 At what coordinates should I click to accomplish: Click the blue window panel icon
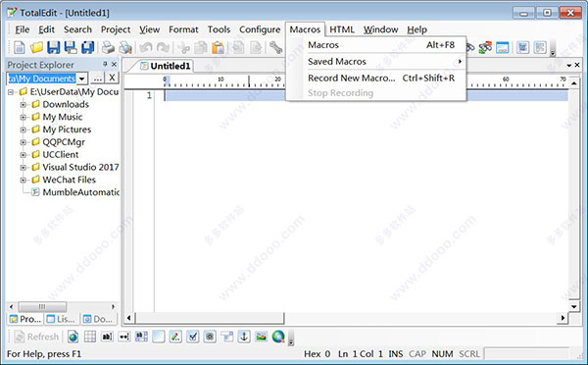pos(502,48)
